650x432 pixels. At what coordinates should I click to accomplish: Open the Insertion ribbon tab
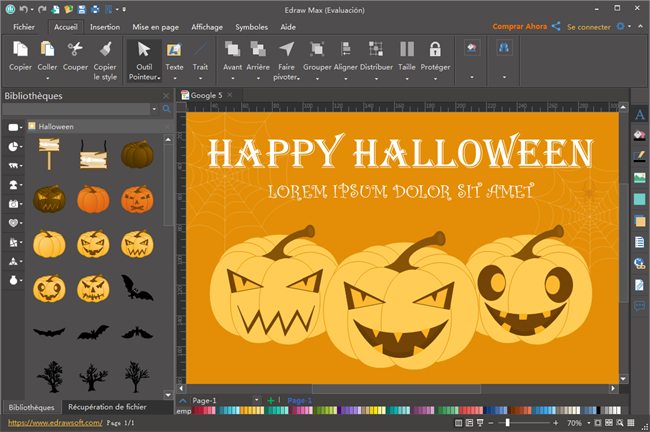[x=105, y=27]
